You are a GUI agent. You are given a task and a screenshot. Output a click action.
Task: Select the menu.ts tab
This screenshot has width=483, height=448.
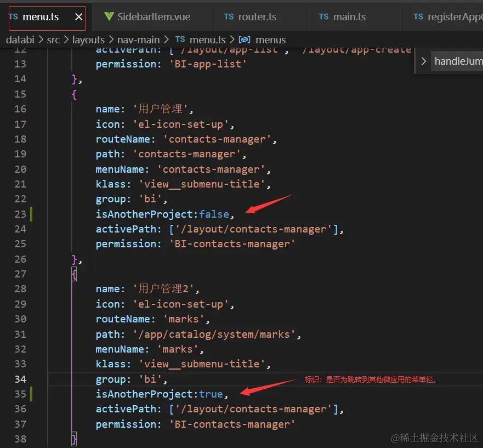(41, 16)
